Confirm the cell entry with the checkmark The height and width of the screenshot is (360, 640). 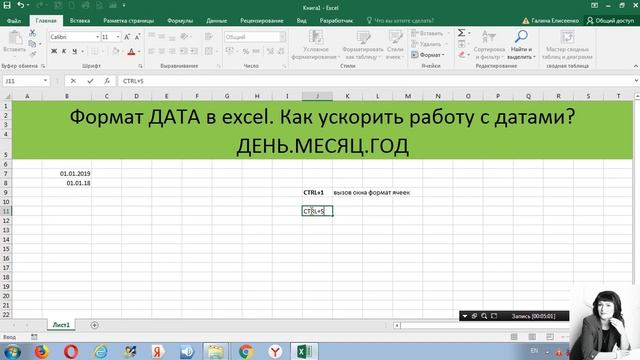point(90,81)
